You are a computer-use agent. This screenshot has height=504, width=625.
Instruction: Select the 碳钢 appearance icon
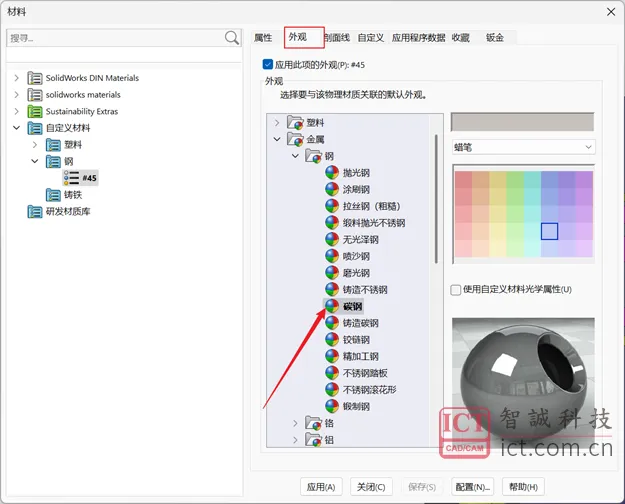pos(333,307)
